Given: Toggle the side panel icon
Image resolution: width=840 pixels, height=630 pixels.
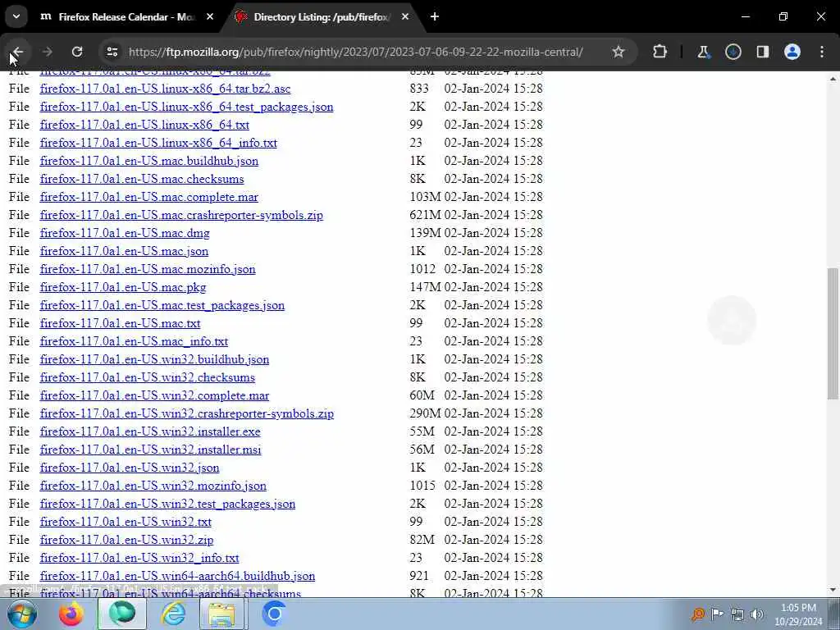Looking at the screenshot, I should (x=763, y=52).
